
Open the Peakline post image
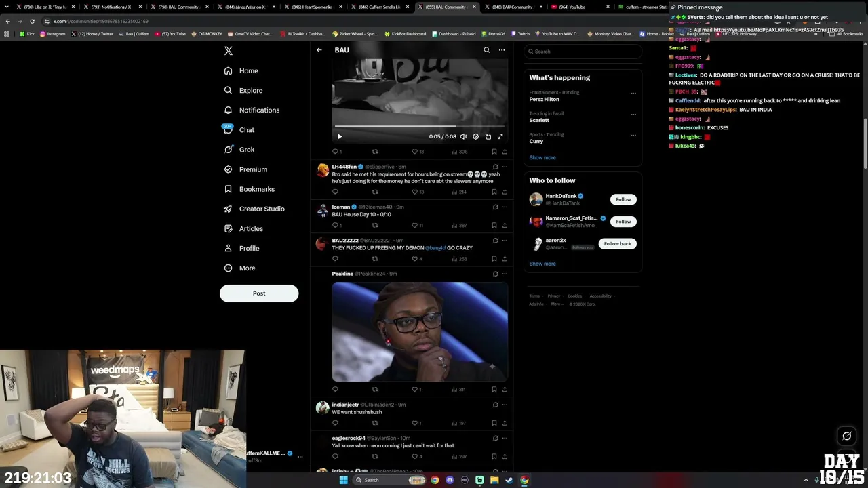[x=420, y=331]
